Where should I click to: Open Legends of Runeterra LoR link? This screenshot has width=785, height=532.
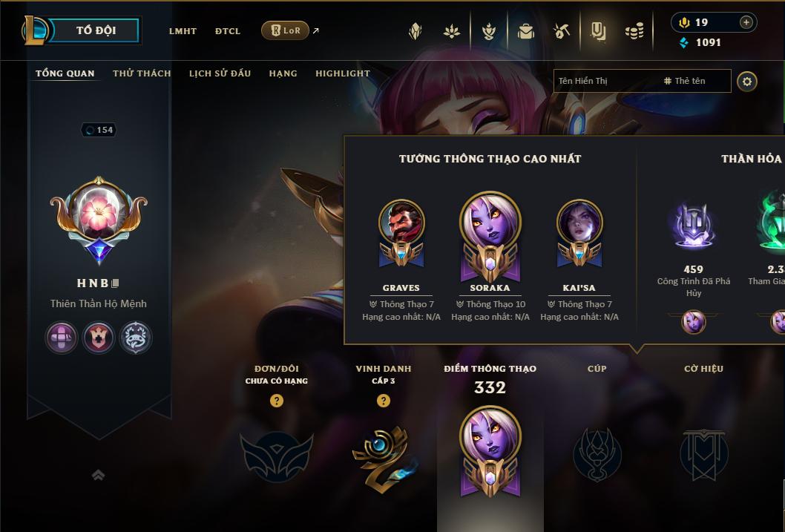[x=285, y=30]
